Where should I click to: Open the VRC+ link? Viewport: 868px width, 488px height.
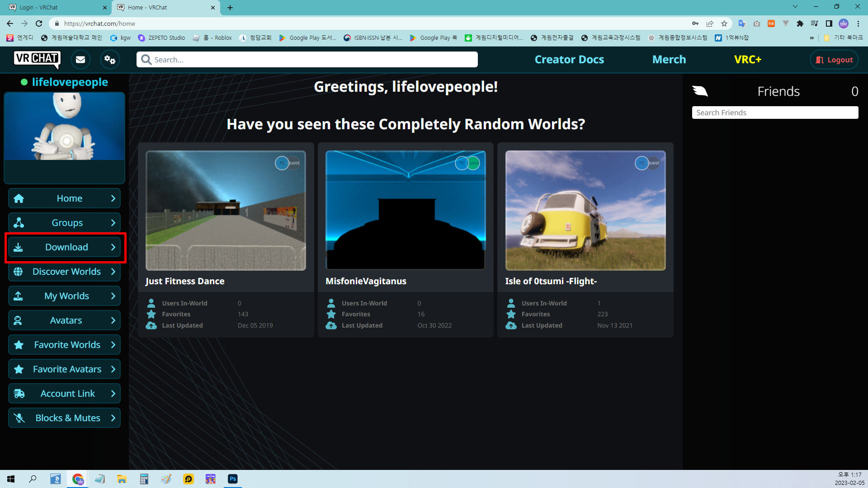point(747,60)
